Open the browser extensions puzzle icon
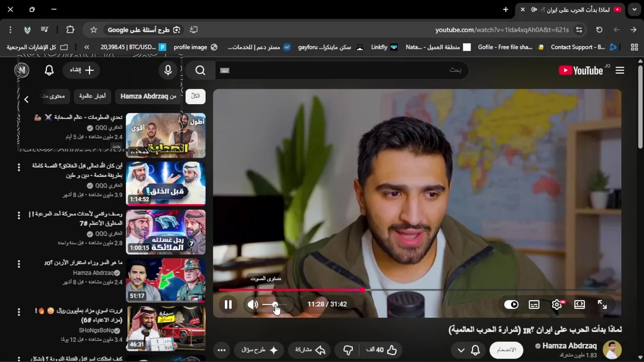Image resolution: width=644 pixels, height=362 pixels. pyautogui.click(x=70, y=30)
